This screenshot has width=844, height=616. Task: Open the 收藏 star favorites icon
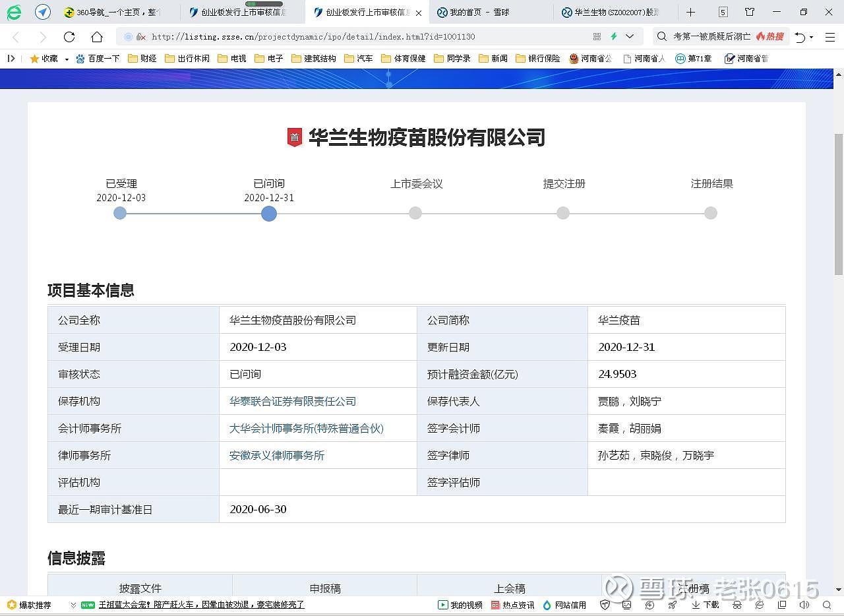pyautogui.click(x=34, y=59)
